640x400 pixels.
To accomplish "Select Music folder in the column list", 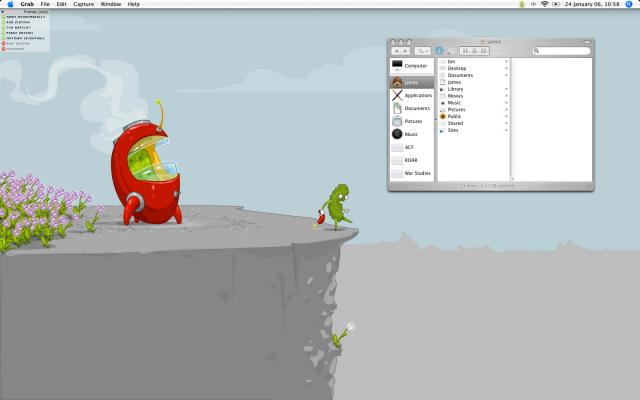I will (473, 103).
